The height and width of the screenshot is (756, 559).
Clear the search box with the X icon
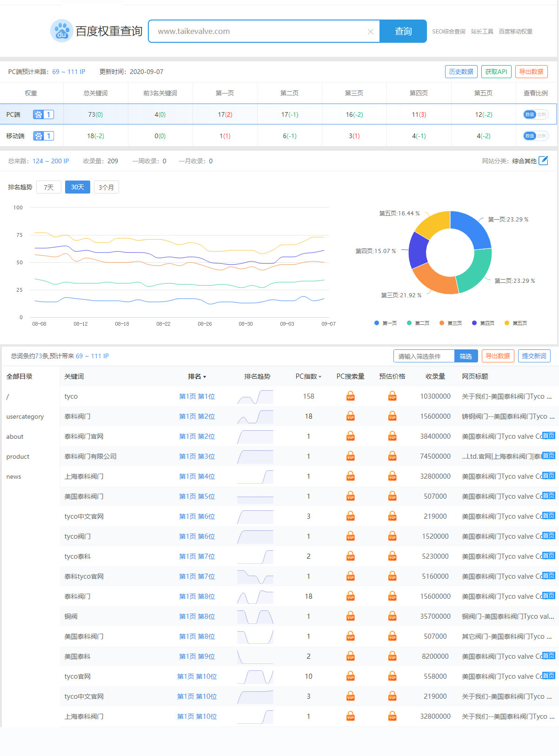click(371, 32)
